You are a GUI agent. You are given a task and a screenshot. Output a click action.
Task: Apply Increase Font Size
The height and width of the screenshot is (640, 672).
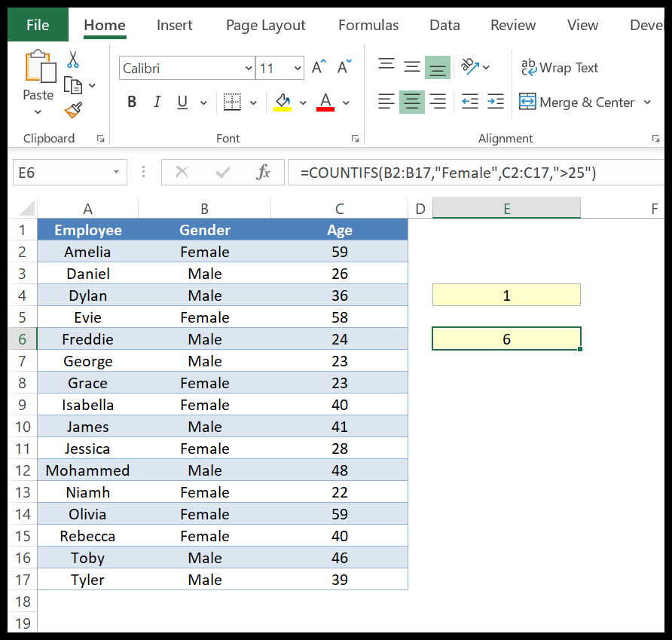317,66
